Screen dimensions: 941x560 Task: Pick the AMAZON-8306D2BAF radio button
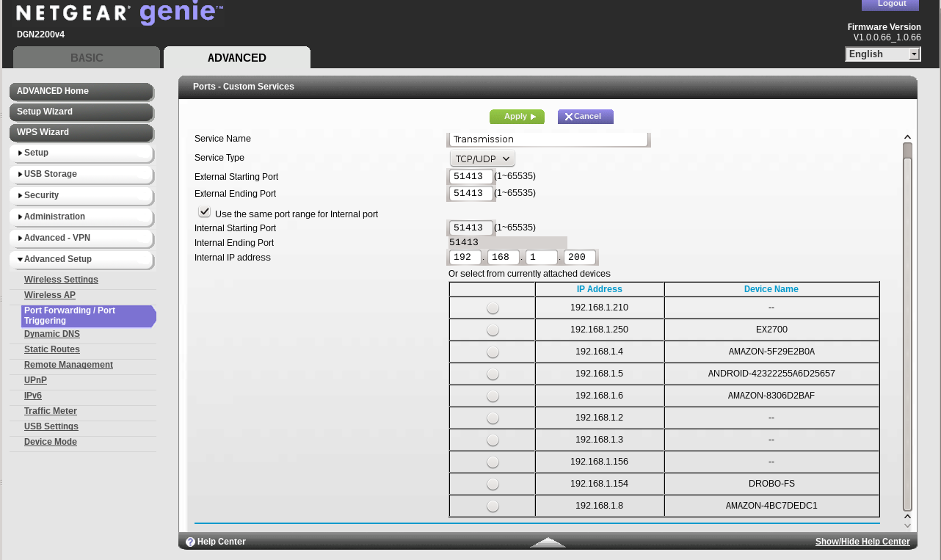pos(493,396)
